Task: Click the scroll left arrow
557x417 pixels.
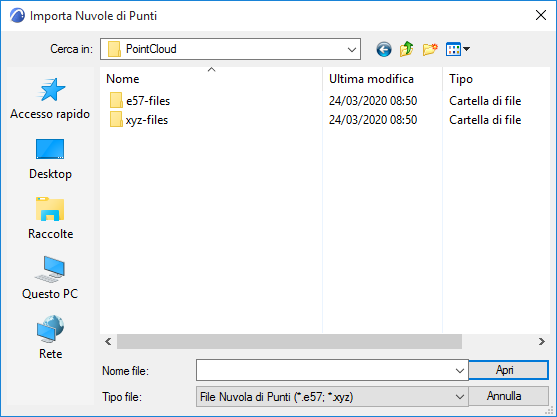Action: click(108, 342)
